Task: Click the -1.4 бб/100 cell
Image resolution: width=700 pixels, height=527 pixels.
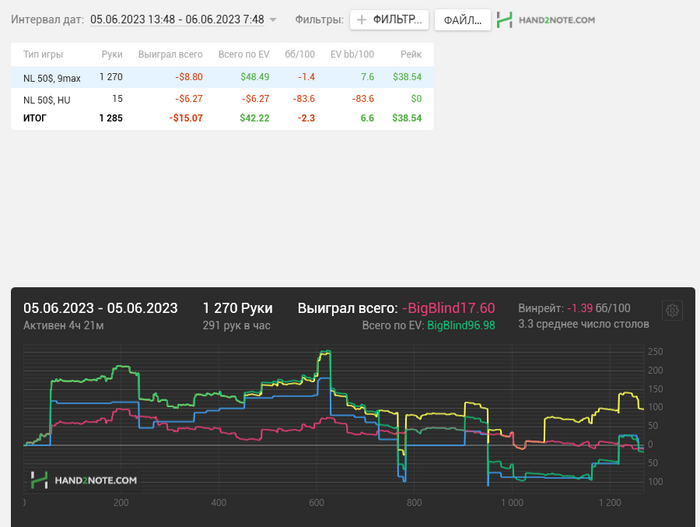Action: [x=306, y=77]
